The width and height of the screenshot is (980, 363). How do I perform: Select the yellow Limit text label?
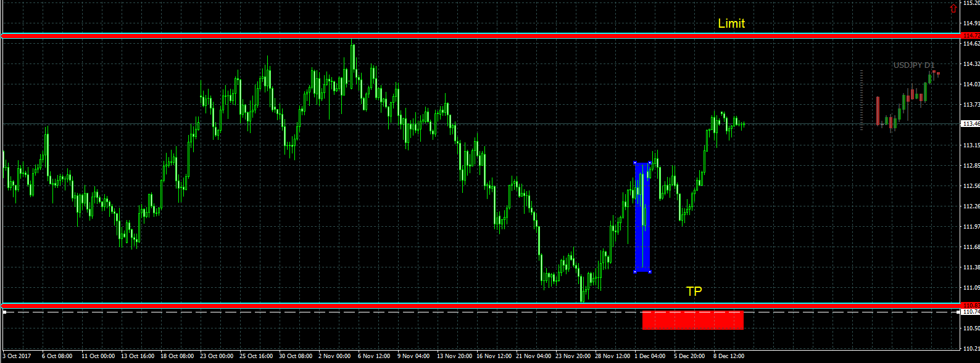coord(731,23)
